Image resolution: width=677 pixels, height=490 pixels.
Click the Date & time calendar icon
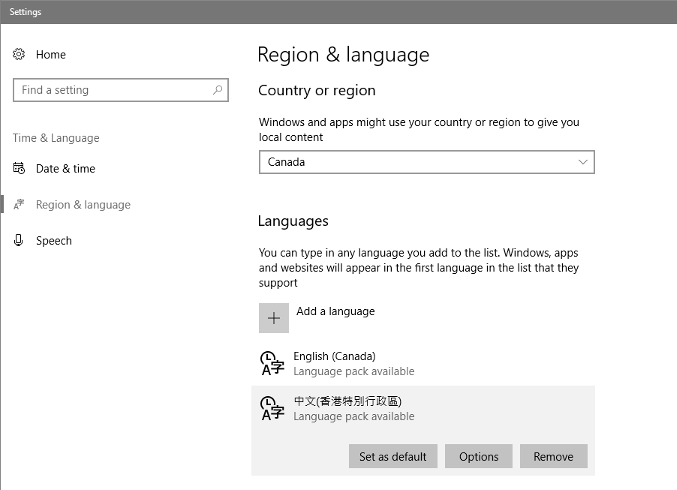click(x=19, y=169)
